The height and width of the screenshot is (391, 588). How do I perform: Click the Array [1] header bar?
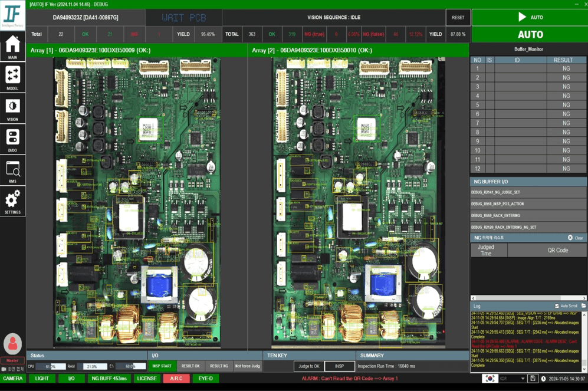pyautogui.click(x=137, y=50)
